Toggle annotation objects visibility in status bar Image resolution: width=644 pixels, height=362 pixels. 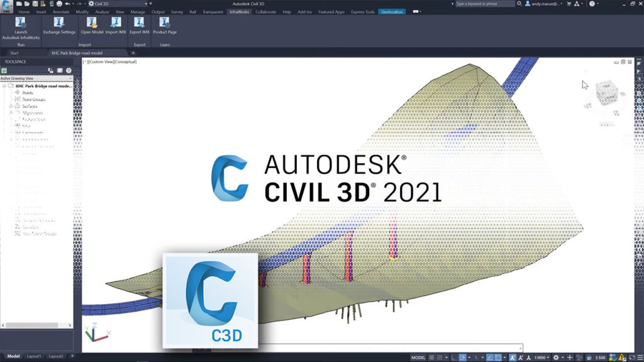click(x=512, y=358)
